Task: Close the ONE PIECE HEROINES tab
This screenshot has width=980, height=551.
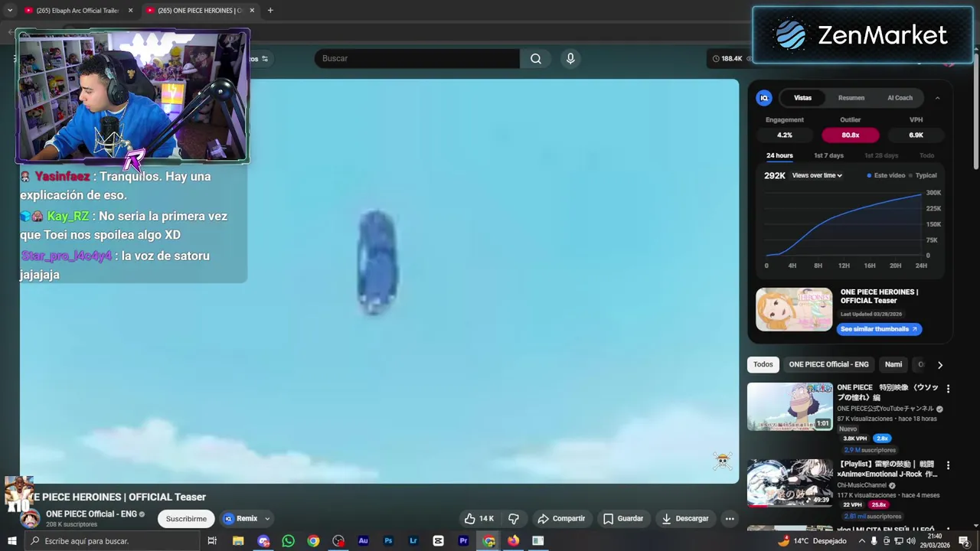Action: [x=252, y=11]
